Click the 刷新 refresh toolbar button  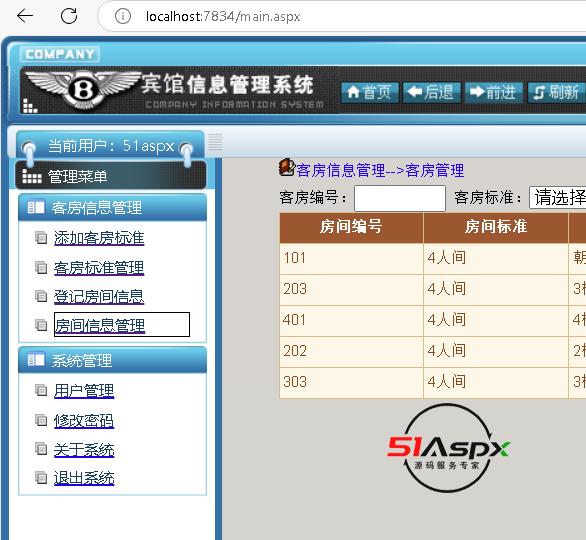pos(556,92)
